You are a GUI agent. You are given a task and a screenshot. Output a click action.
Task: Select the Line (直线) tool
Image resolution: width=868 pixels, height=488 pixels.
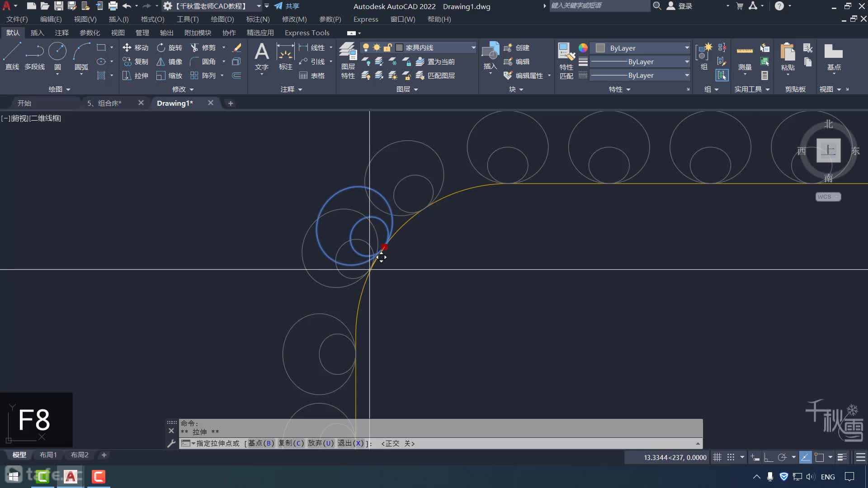pyautogui.click(x=12, y=56)
